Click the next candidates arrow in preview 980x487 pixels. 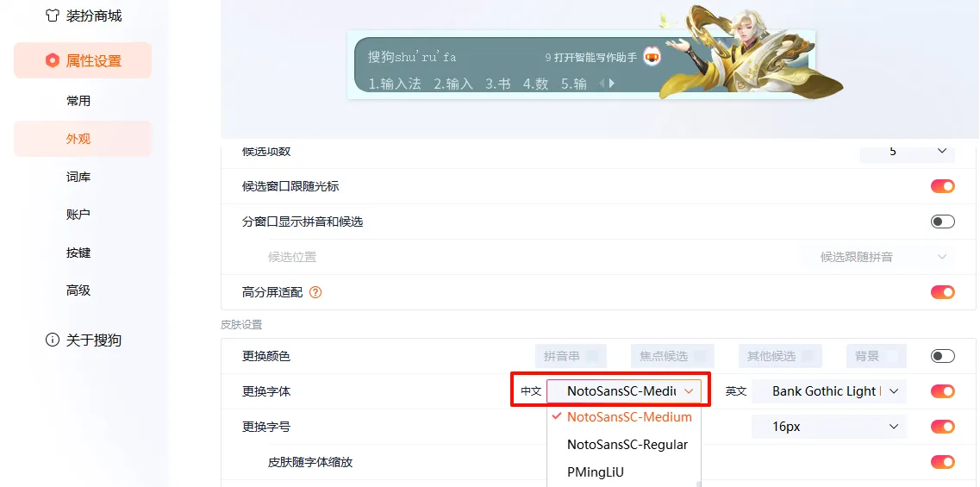click(x=612, y=83)
